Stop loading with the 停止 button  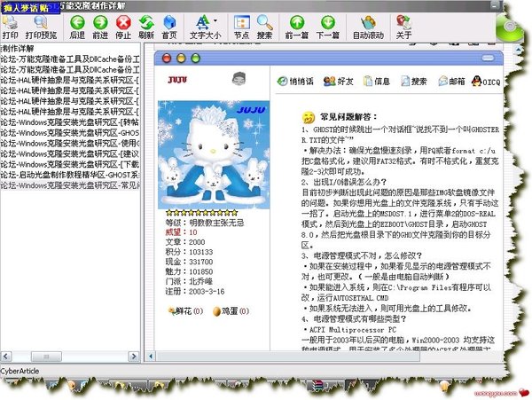click(123, 27)
